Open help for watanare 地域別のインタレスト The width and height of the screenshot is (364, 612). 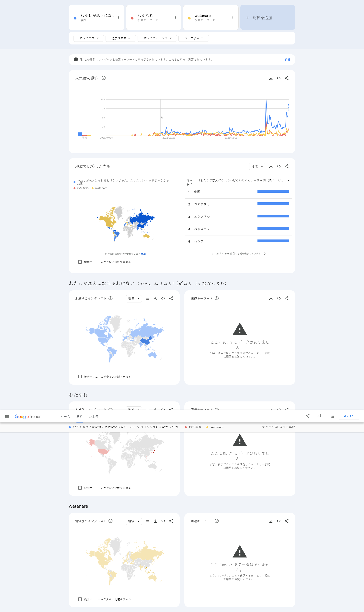click(110, 521)
